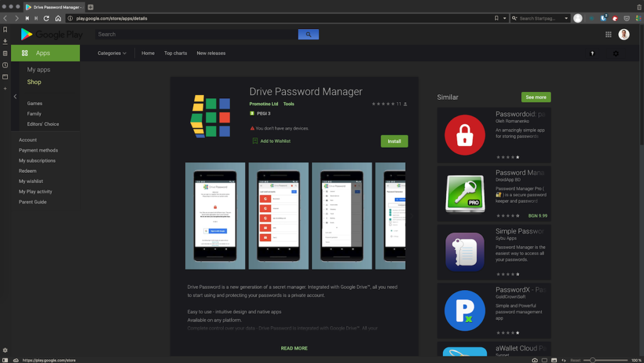Expand description with READ MORE
The width and height of the screenshot is (644, 363).
point(294,349)
